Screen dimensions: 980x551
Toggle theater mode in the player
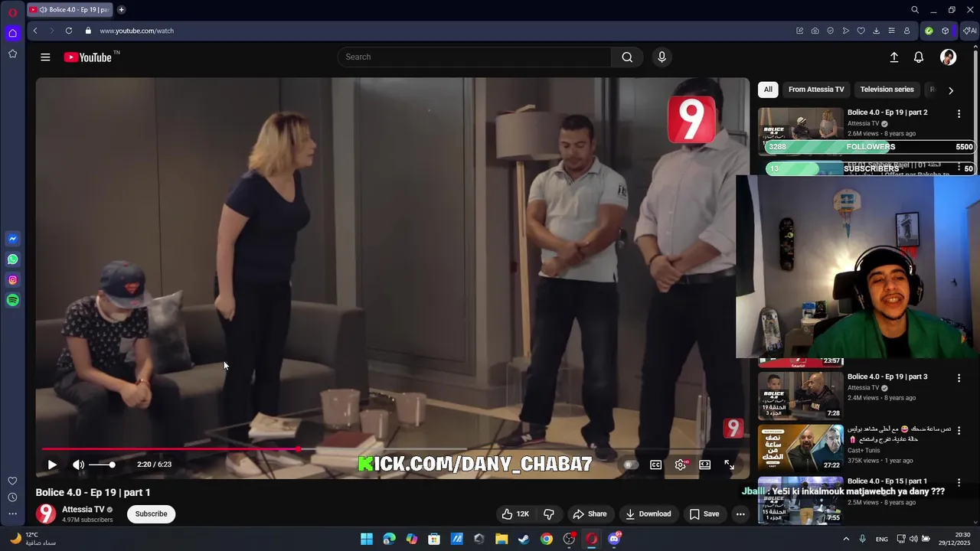704,465
